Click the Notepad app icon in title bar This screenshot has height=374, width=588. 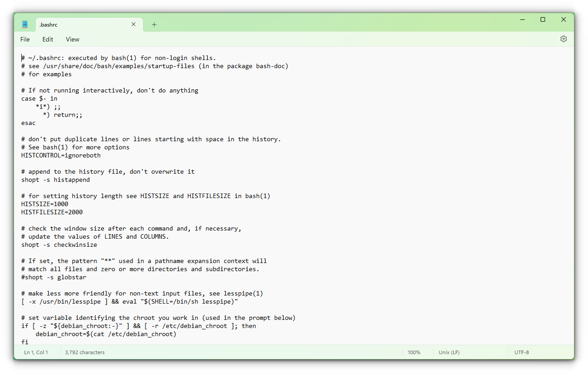[25, 24]
